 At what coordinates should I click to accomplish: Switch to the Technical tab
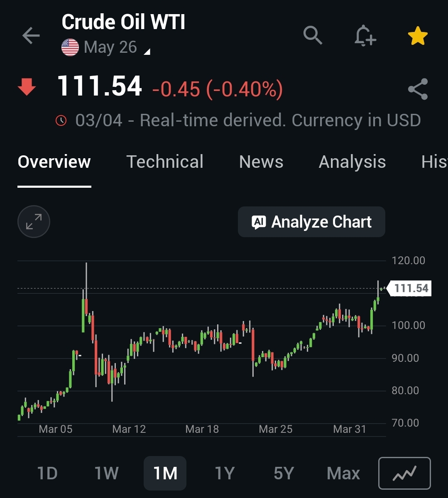tap(165, 162)
